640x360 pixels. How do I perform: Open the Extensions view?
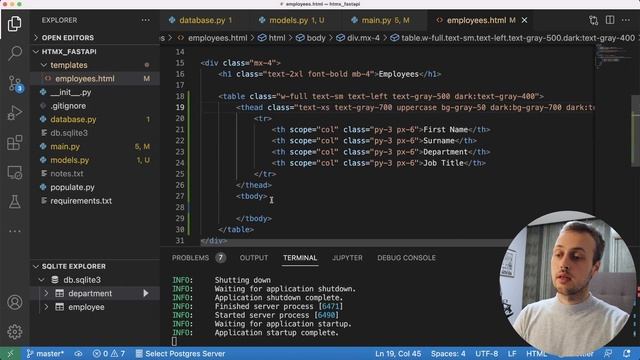15,142
